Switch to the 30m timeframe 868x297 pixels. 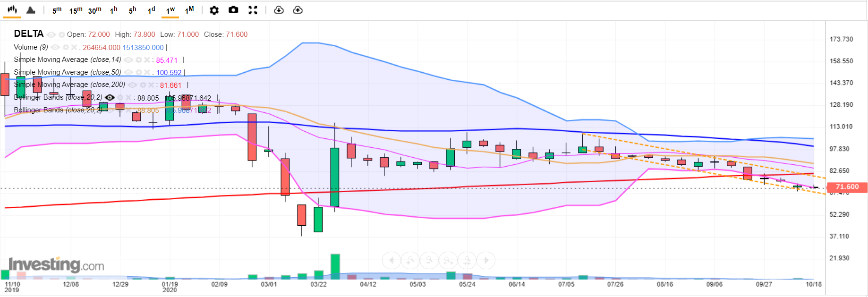tap(94, 10)
